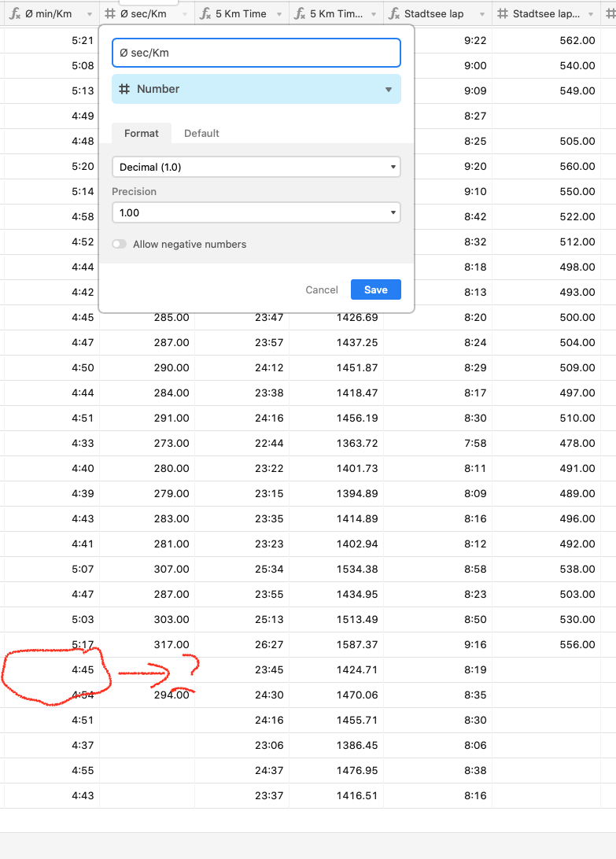The image size is (616, 859).
Task: Select 5 Km Time cell 26:27
Action: tap(242, 644)
